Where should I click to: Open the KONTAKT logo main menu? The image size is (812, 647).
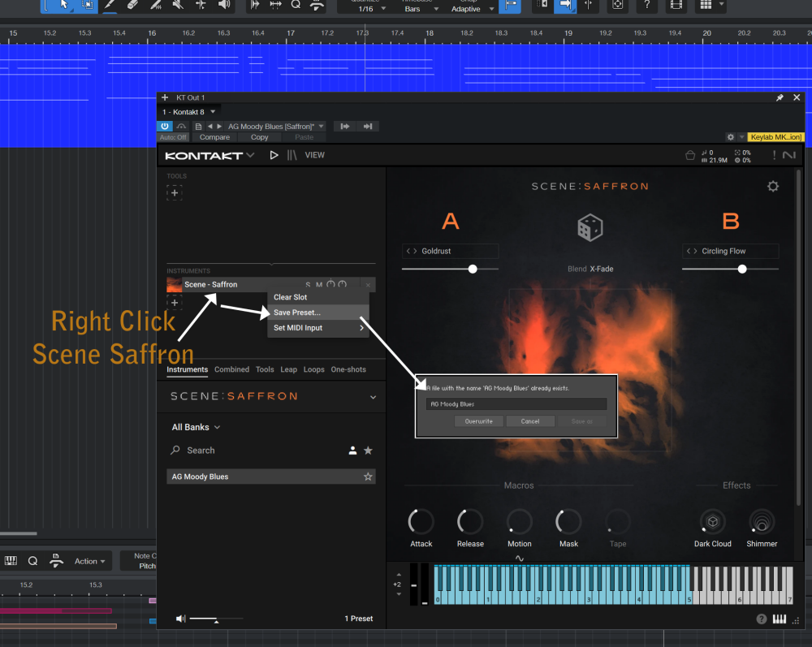pyautogui.click(x=209, y=155)
